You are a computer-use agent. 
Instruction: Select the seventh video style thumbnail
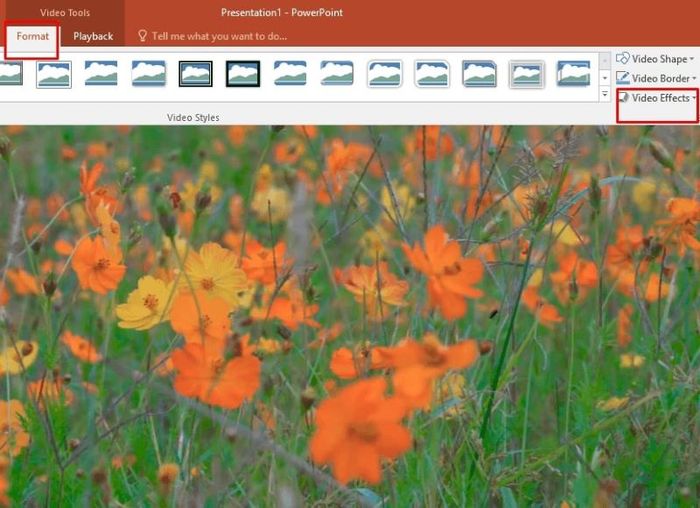[x=290, y=73]
